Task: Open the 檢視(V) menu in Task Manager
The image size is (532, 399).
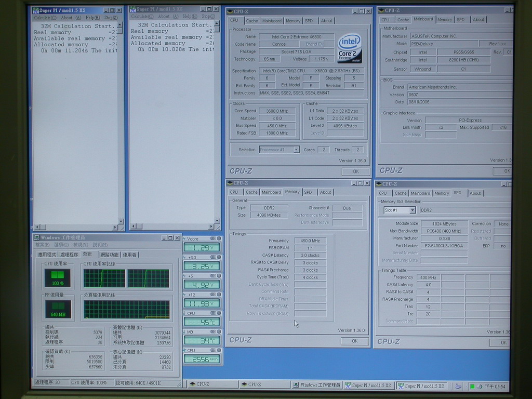Action: 81,245
